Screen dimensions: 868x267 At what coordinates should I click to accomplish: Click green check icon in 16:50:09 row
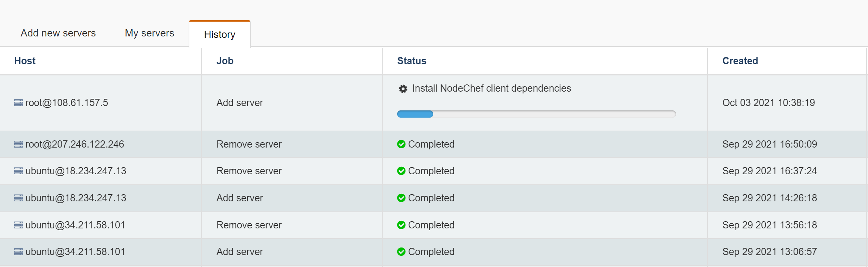click(x=401, y=144)
